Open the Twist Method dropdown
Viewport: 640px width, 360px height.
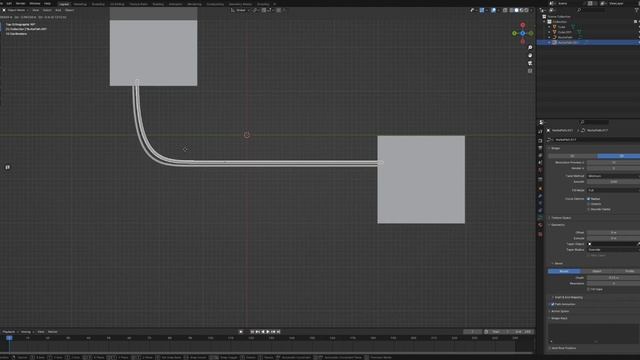pos(613,176)
